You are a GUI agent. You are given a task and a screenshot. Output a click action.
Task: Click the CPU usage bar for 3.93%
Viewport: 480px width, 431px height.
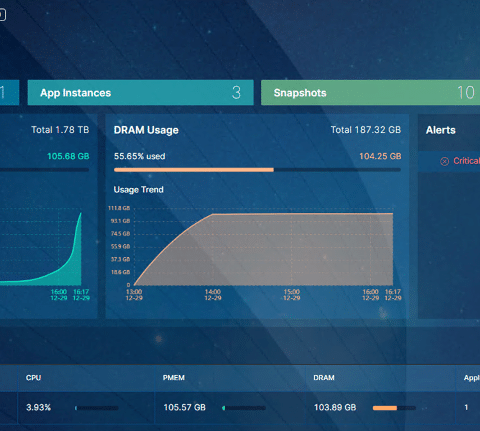[97, 408]
